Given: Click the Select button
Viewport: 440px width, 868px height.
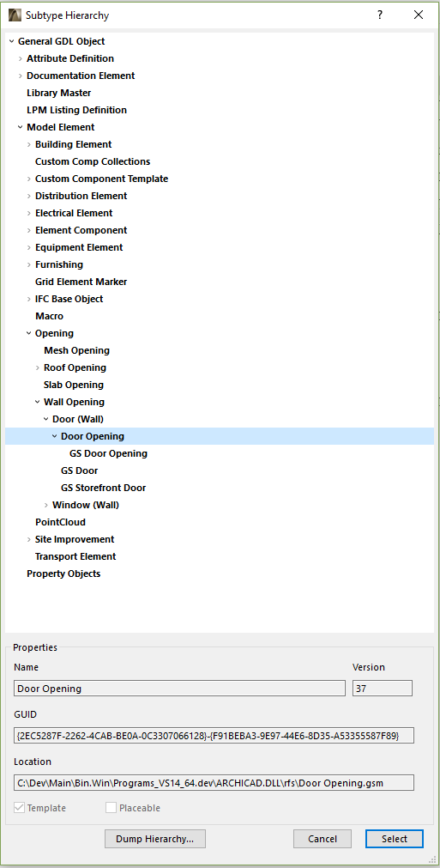Looking at the screenshot, I should click(395, 839).
